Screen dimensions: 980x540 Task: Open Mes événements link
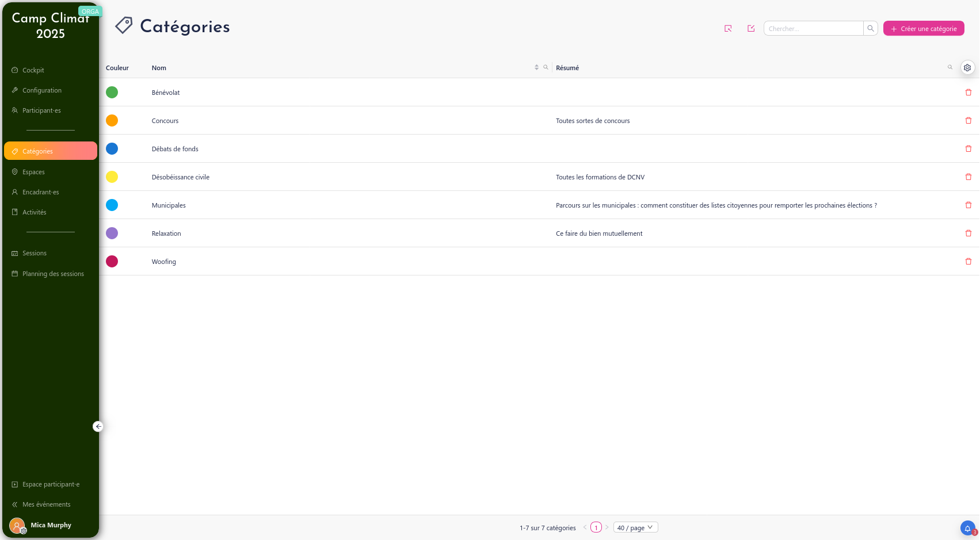pos(46,504)
